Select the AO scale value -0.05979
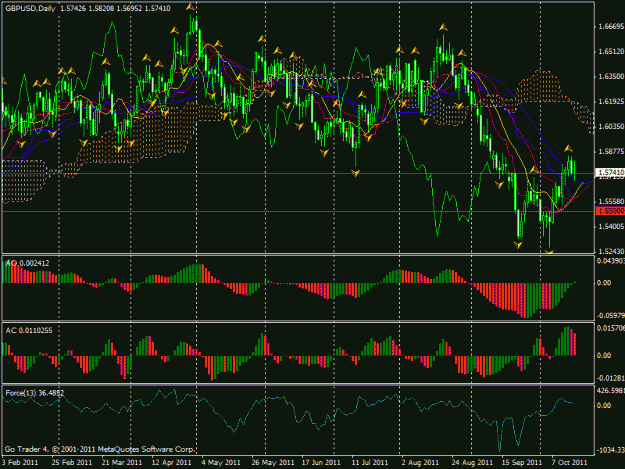 (x=611, y=316)
